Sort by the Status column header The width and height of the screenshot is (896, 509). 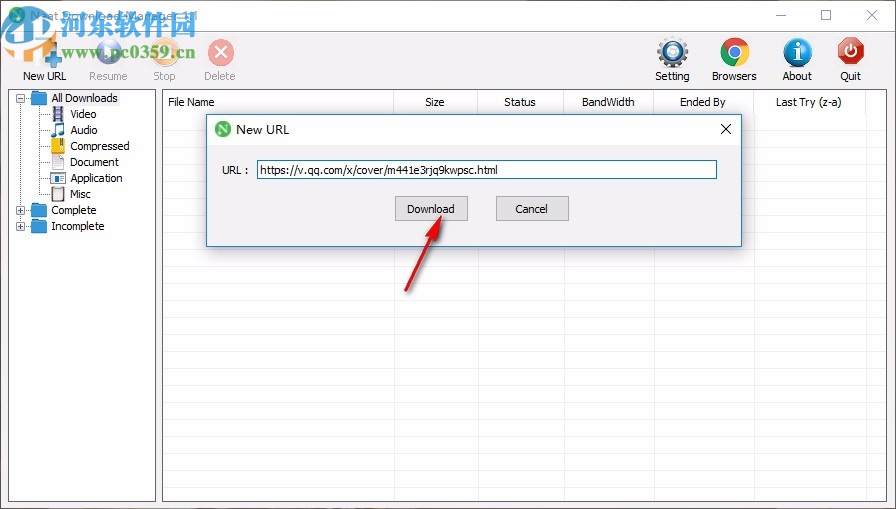point(520,102)
